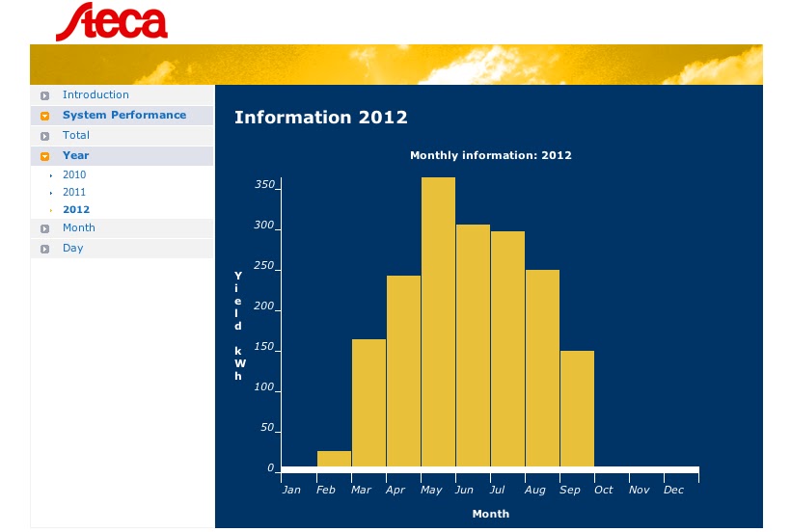Click the yellow sky banner image

tap(396, 65)
